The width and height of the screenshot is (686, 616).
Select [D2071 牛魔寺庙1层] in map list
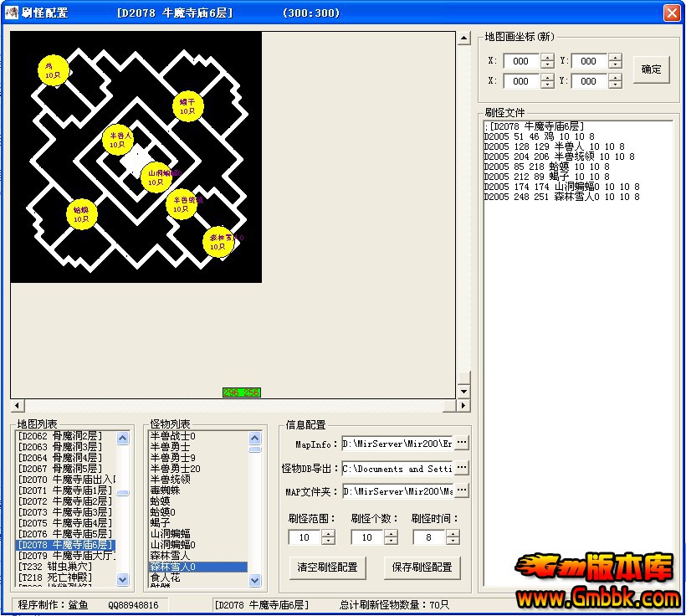click(66, 490)
